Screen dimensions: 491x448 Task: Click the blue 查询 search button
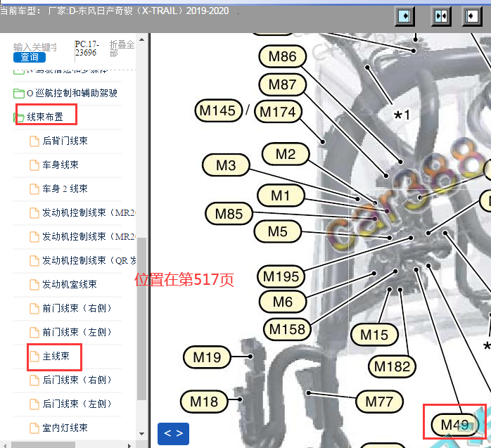point(30,57)
